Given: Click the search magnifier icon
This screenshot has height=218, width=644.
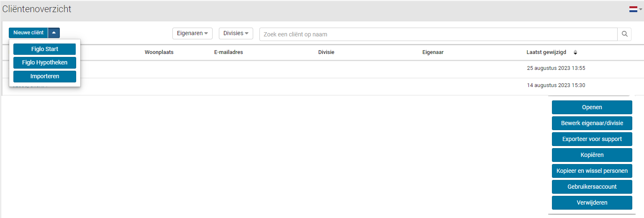Looking at the screenshot, I should (x=624, y=34).
